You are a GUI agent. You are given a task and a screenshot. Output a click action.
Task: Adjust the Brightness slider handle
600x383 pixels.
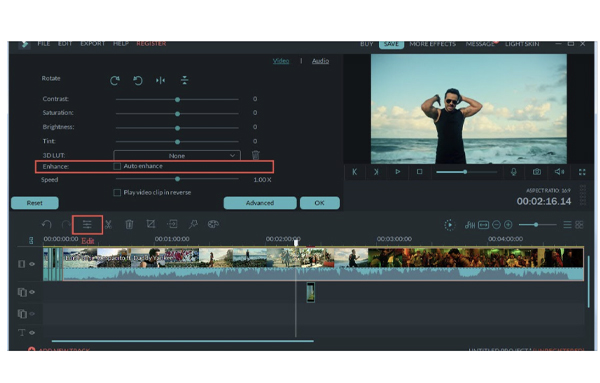pos(177,128)
